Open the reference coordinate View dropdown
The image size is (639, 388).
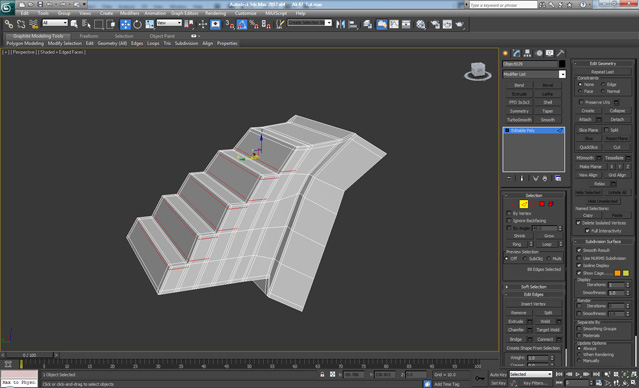[169, 23]
